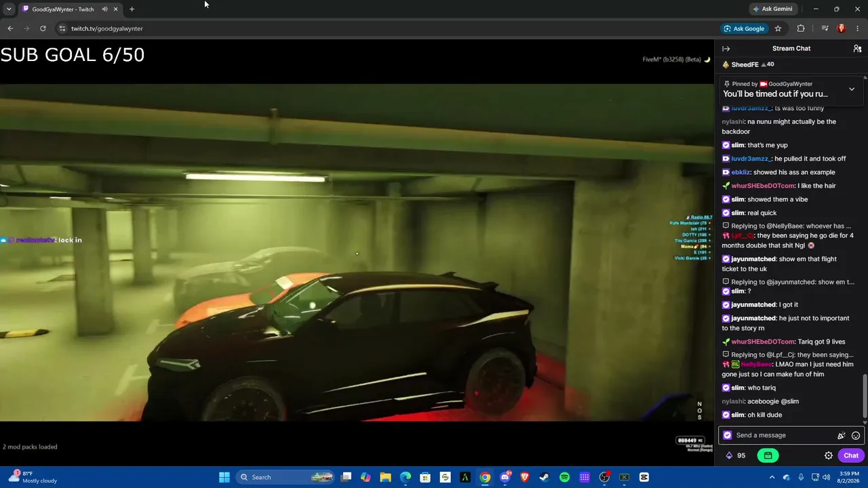Open CapCut from the taskbar
Image resolution: width=868 pixels, height=488 pixels.
[644, 477]
